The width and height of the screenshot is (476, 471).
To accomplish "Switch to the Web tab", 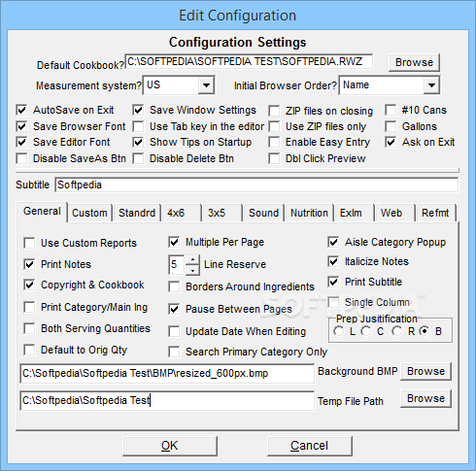I will point(395,213).
